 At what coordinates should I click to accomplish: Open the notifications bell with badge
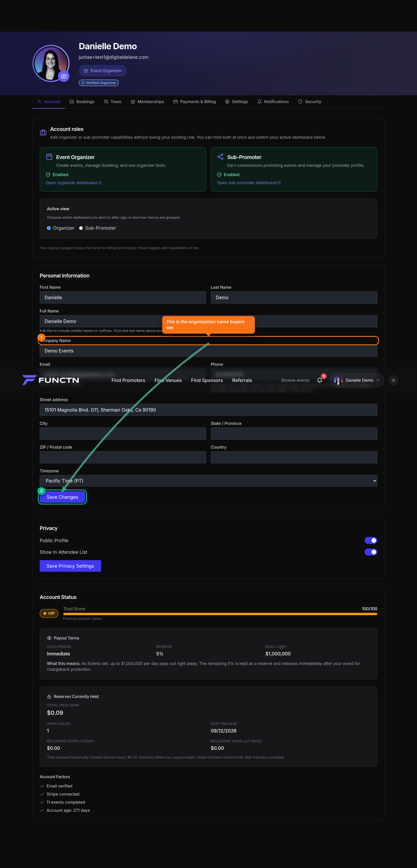pos(320,380)
